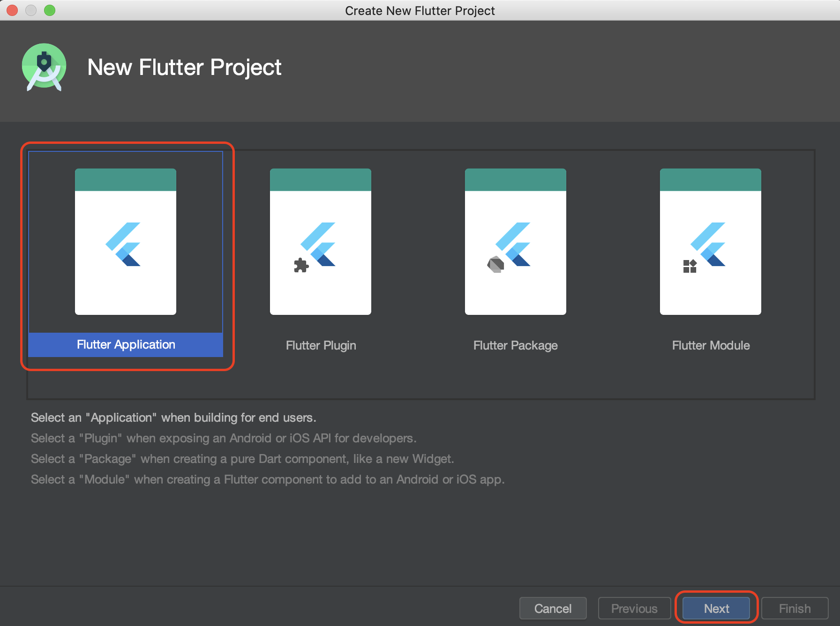
Task: Click the Flutter Module label
Action: tap(711, 345)
